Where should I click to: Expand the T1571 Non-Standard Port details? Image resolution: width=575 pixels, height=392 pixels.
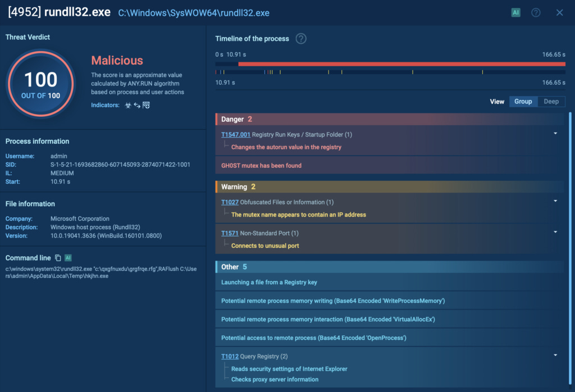[x=555, y=232]
